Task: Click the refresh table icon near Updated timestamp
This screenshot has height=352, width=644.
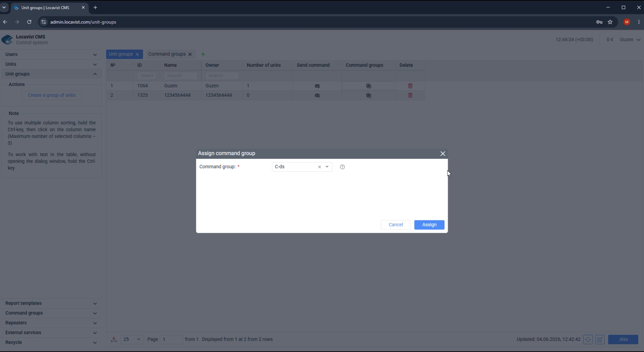Action: (x=588, y=340)
